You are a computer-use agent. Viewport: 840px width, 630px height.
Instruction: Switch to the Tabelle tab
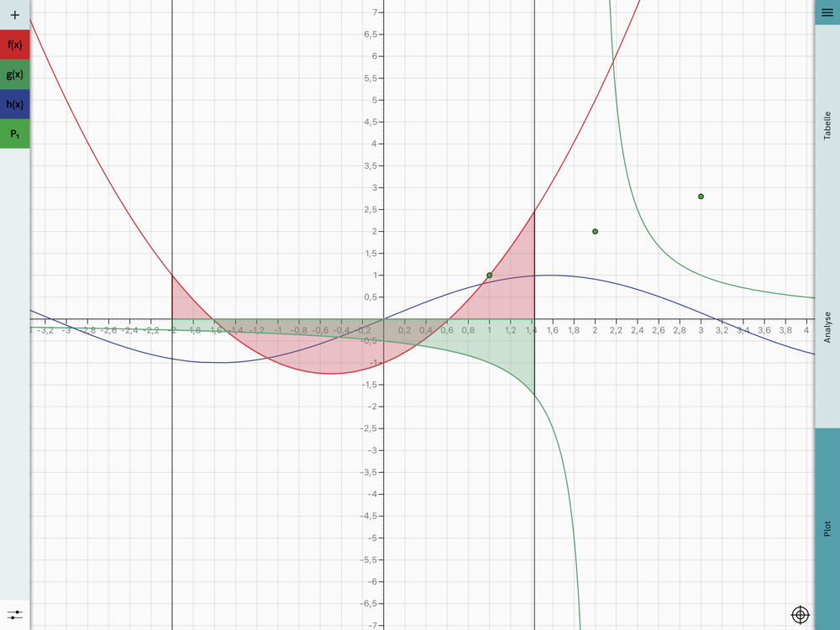point(827,126)
